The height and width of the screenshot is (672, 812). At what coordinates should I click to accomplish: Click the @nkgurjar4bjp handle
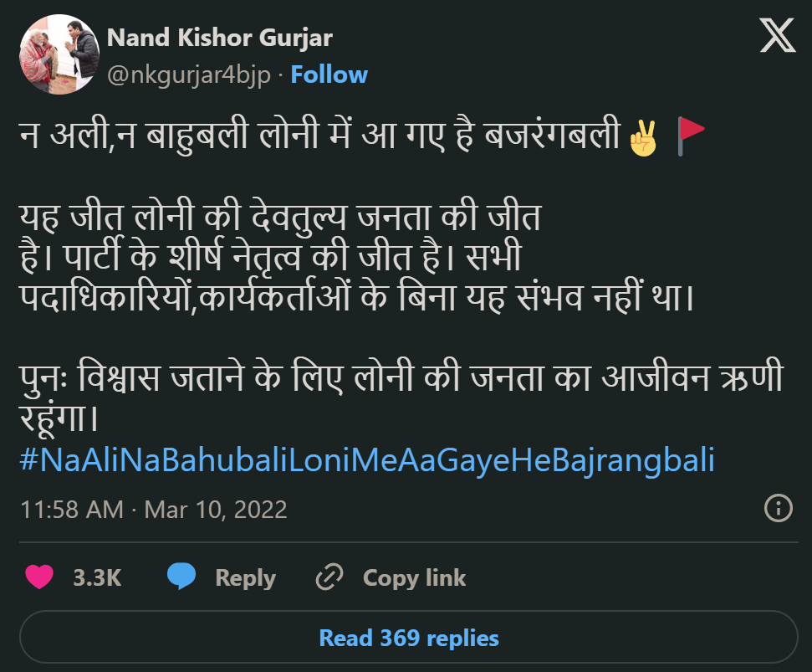point(188,74)
